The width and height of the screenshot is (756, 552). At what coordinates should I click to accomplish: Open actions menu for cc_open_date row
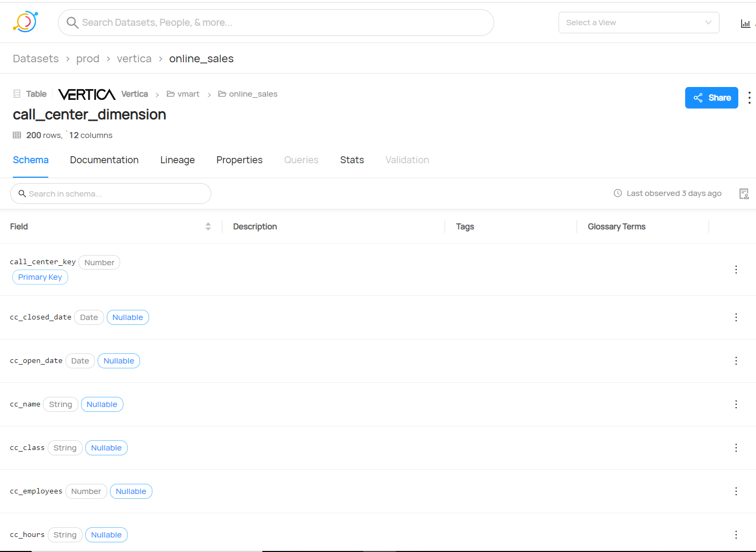[x=736, y=361]
